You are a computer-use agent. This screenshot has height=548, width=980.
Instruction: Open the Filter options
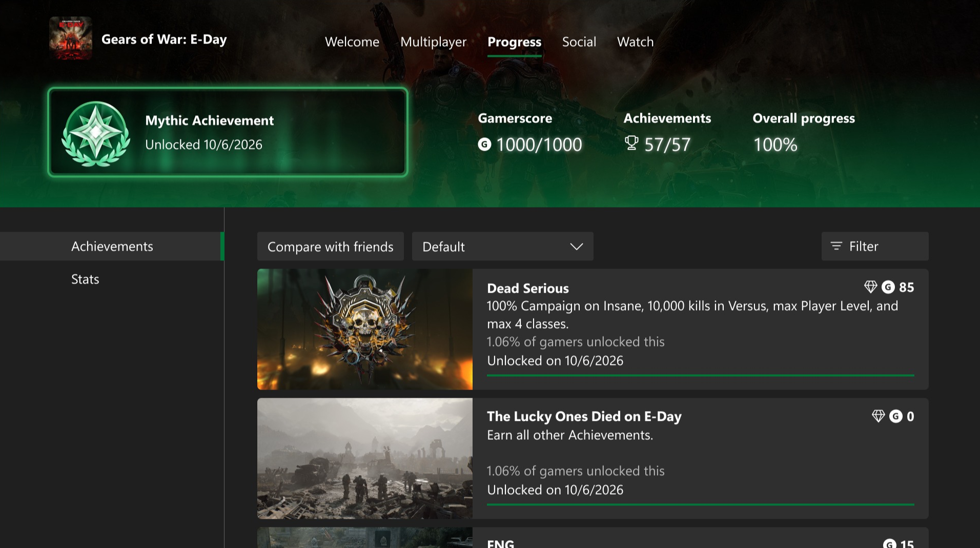(x=874, y=247)
